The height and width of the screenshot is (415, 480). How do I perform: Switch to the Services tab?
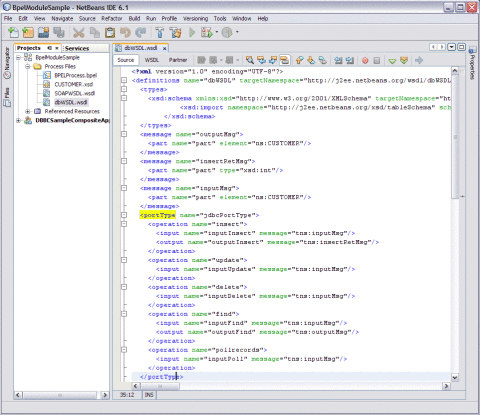(77, 48)
